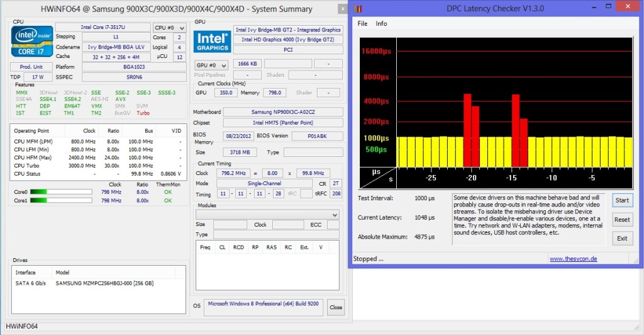Click the 1666 KB GPU memory field
Screen dimensions: 644x335
coord(247,64)
